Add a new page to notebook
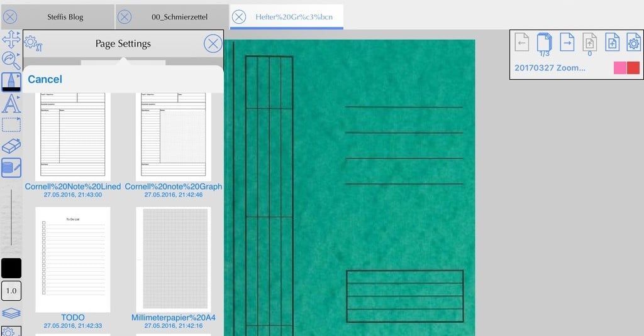 click(x=611, y=43)
